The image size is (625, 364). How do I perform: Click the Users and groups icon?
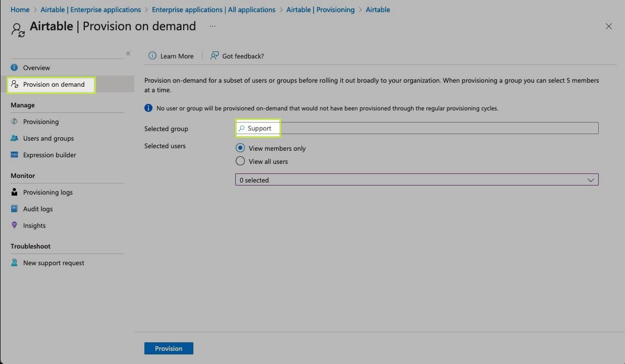click(14, 138)
